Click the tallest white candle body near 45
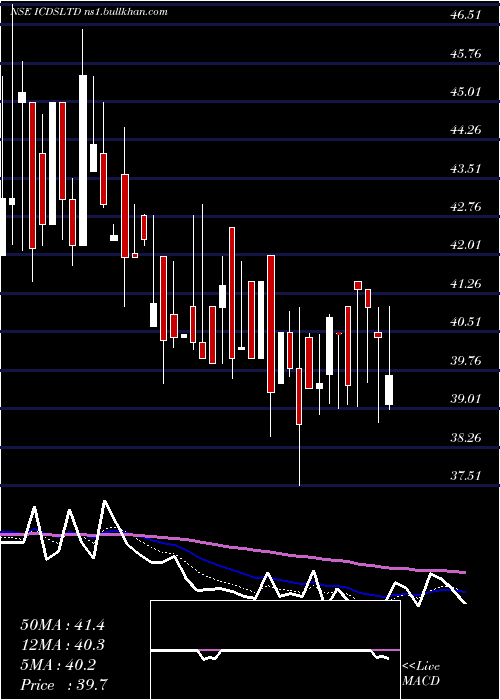 (x=83, y=160)
